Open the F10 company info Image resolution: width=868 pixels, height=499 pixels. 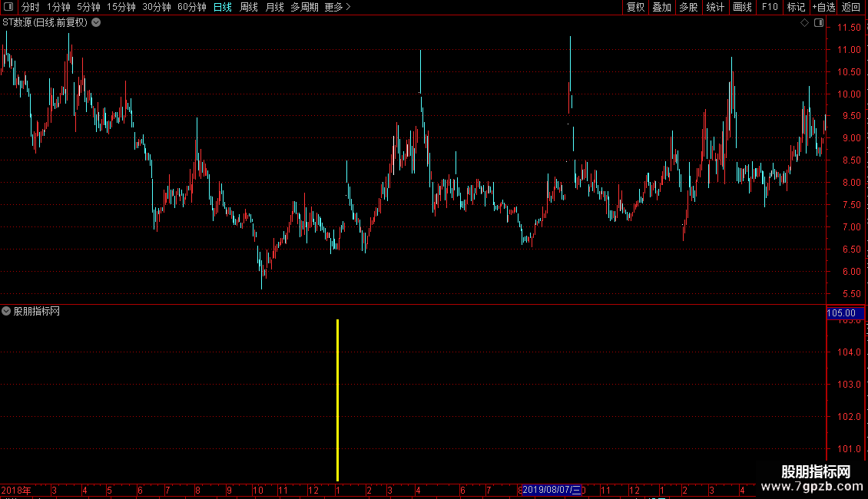[x=770, y=7]
